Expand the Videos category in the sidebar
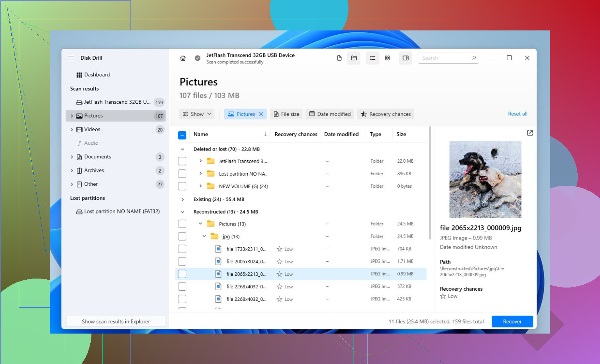 pyautogui.click(x=72, y=130)
